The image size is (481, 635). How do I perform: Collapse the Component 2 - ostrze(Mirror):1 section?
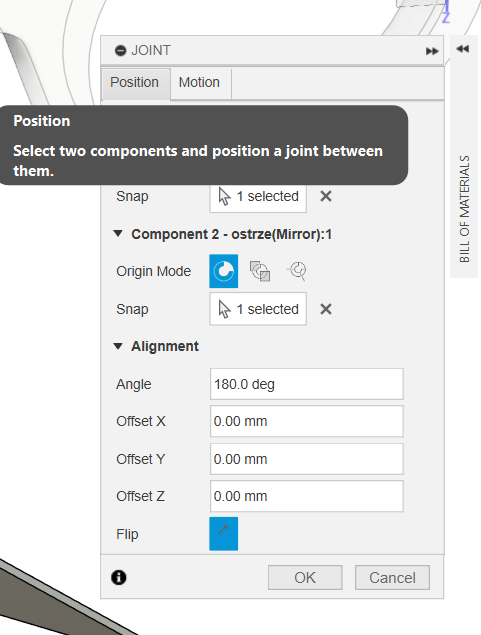click(x=118, y=234)
